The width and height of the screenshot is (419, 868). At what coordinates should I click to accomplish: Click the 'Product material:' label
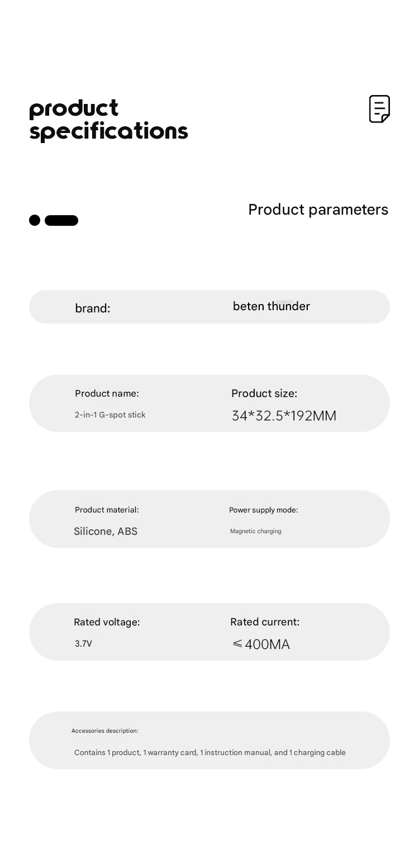point(107,510)
